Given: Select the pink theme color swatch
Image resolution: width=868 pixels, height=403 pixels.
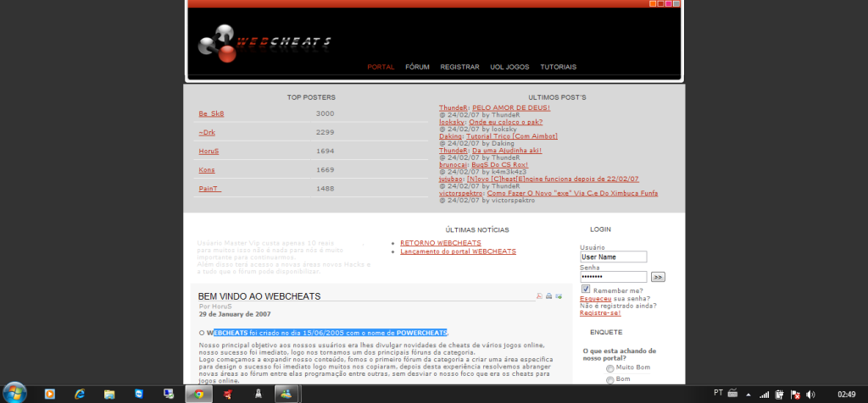Looking at the screenshot, I should (x=669, y=3).
